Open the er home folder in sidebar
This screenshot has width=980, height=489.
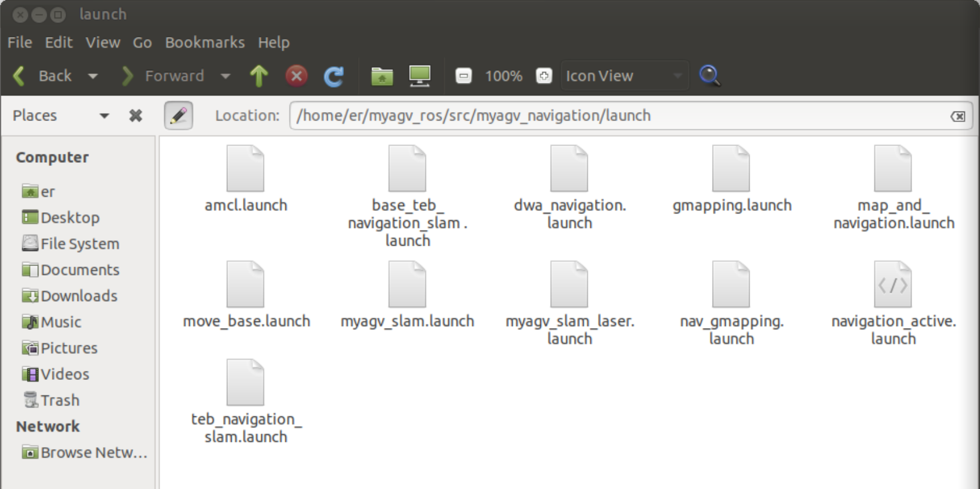point(38,191)
